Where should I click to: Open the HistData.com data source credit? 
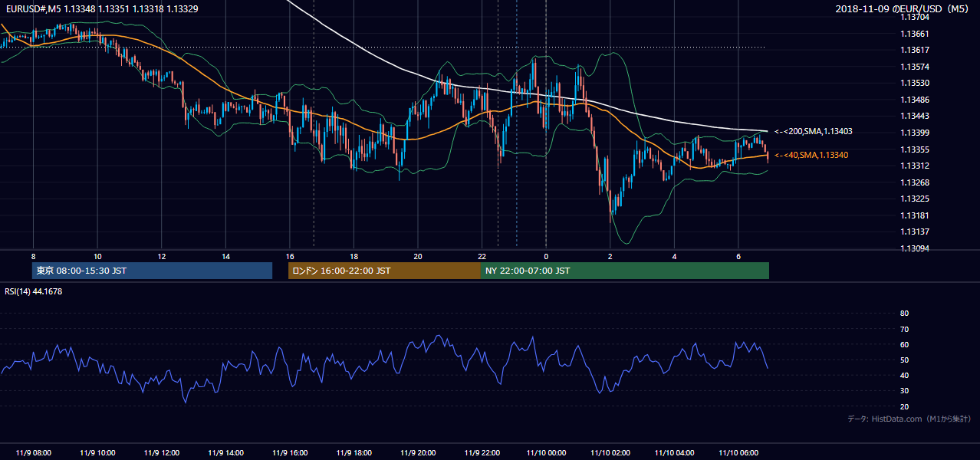pyautogui.click(x=909, y=419)
